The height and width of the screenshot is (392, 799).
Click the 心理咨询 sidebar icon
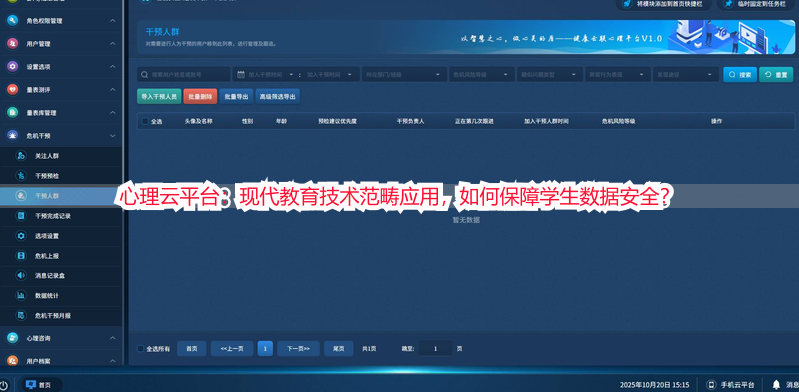(13, 338)
